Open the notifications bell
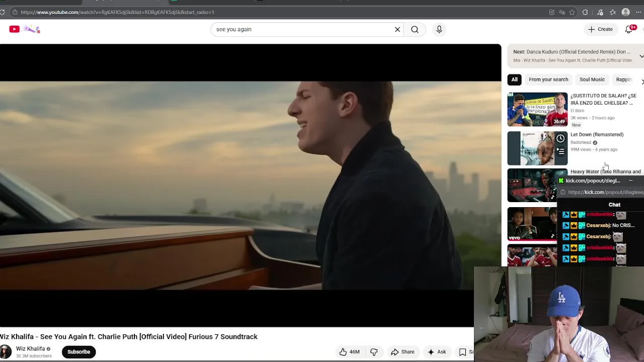This screenshot has width=644, height=362. [629, 29]
